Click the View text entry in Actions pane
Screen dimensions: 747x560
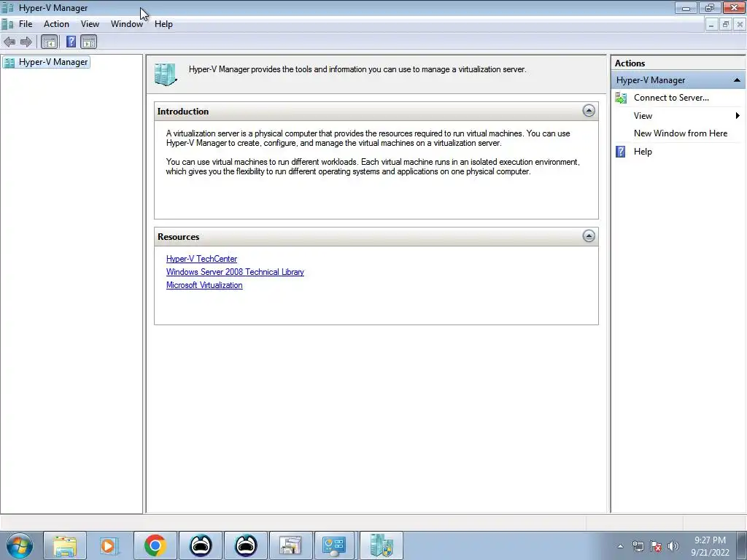(643, 116)
